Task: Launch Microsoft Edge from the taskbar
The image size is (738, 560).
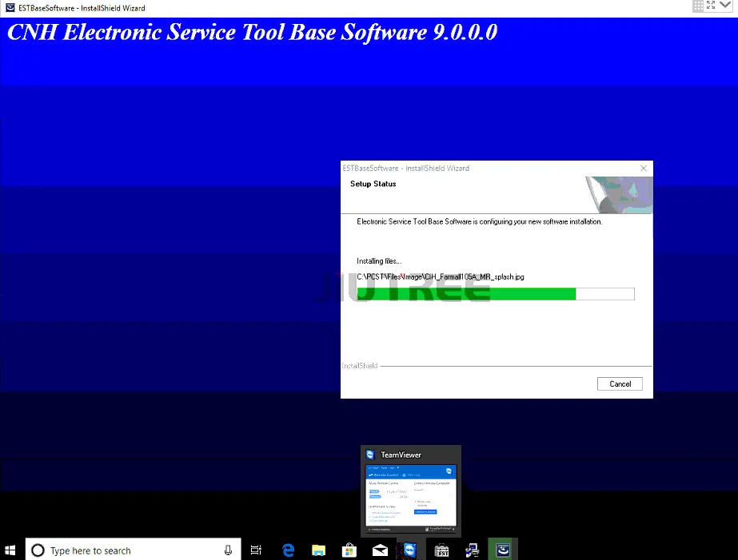Action: click(x=288, y=550)
